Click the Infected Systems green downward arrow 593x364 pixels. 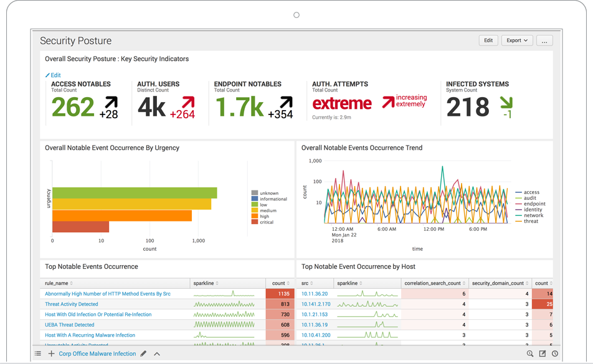(x=506, y=102)
